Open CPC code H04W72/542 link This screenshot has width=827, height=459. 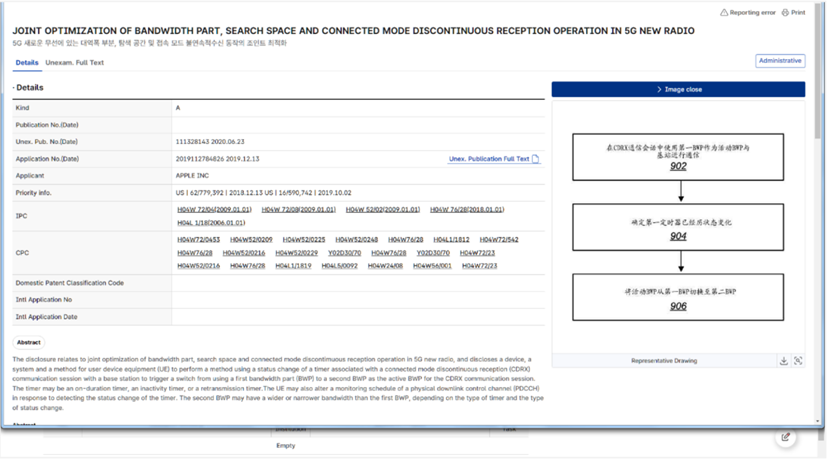coord(499,240)
